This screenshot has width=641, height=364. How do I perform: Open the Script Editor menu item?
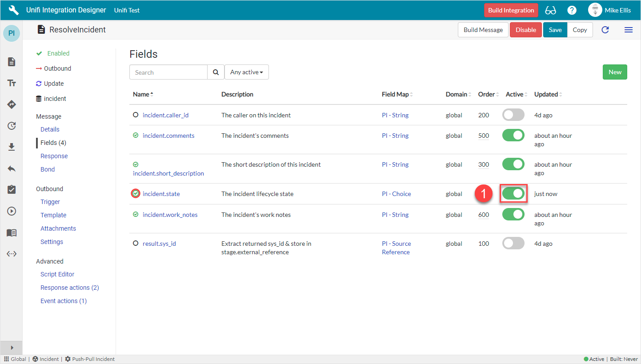[x=57, y=274]
